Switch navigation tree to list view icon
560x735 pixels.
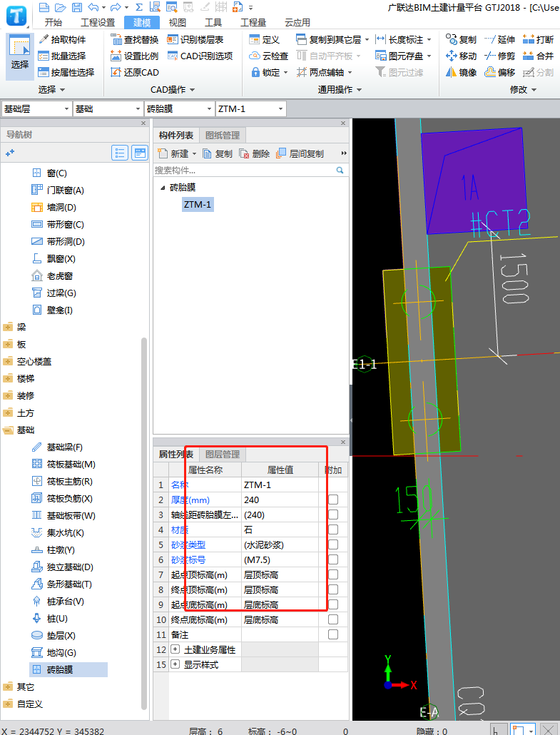[x=120, y=153]
